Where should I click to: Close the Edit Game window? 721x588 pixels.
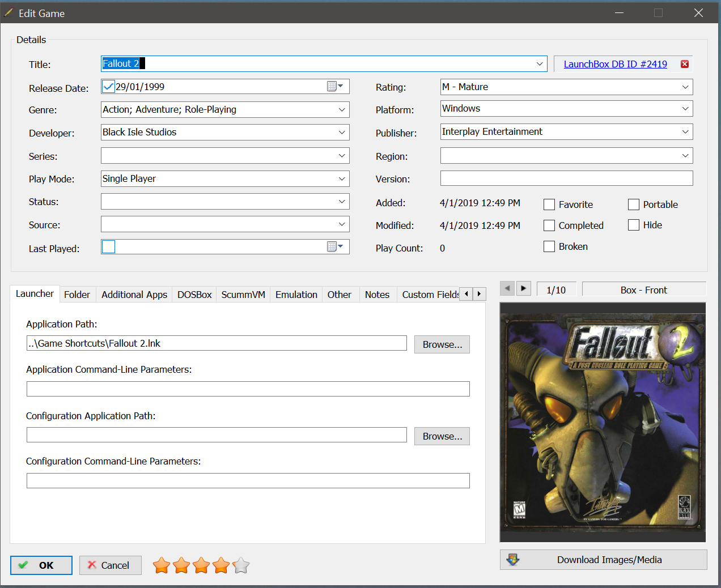click(x=698, y=12)
